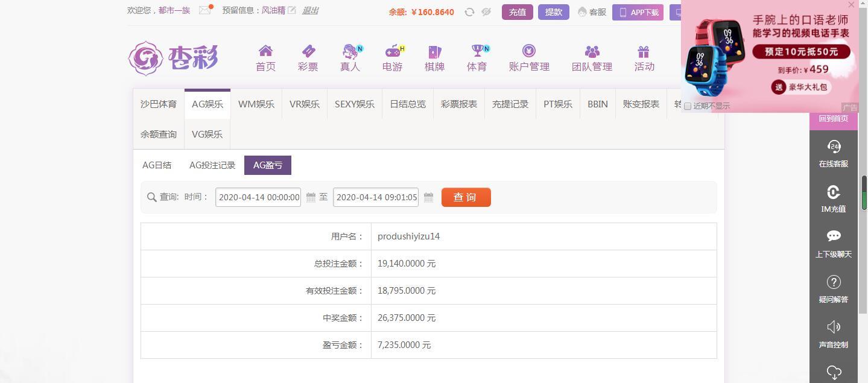Open 账变报表 tab
Viewport: 868px width, 383px height.
point(641,104)
